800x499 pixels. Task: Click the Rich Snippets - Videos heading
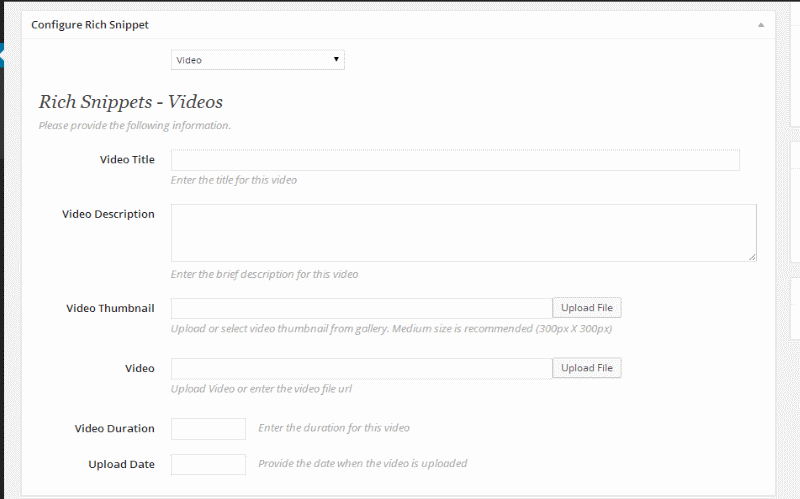[131, 102]
